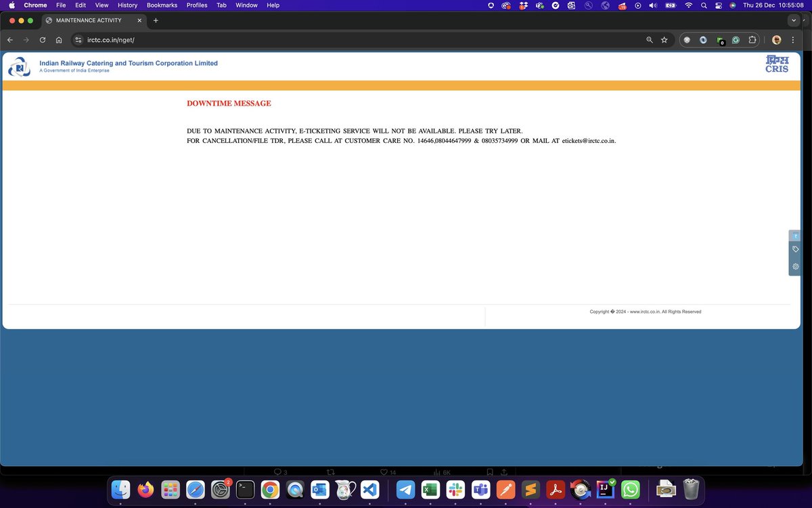Click the Siri icon in menu bar
Screen dimensions: 812x508
tap(732, 5)
